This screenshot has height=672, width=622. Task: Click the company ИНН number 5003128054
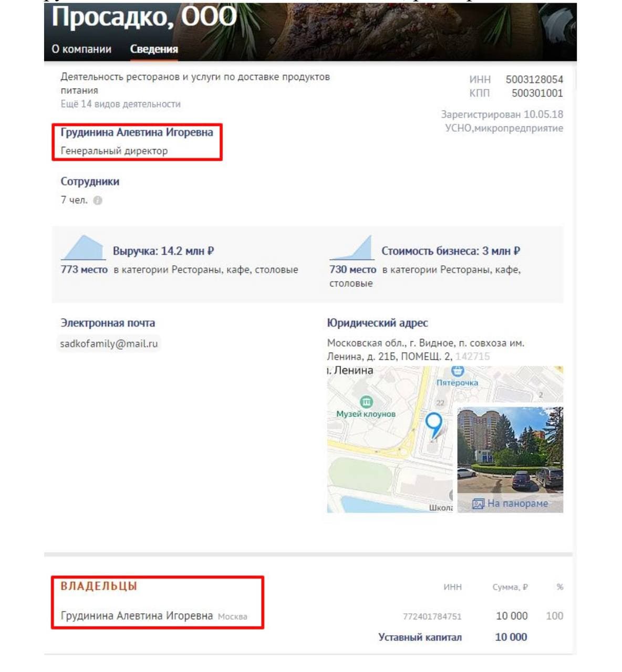point(534,80)
